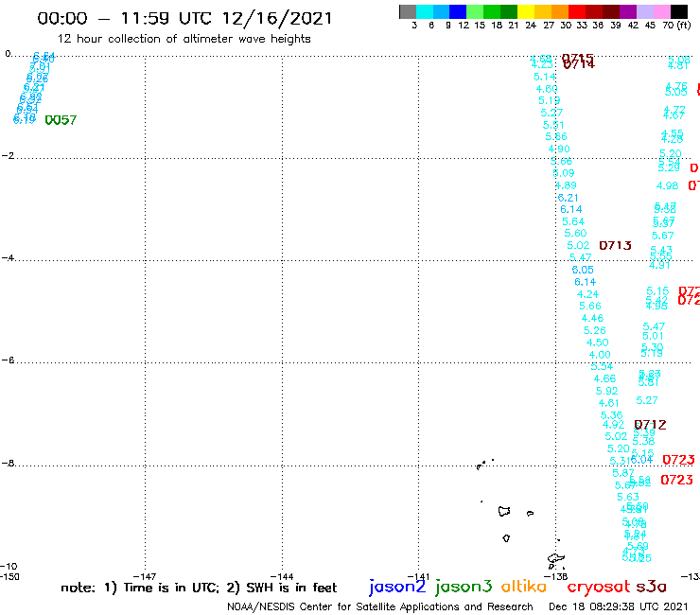Click the 5.09 wave height value
The image size is (700, 615).
[564, 173]
